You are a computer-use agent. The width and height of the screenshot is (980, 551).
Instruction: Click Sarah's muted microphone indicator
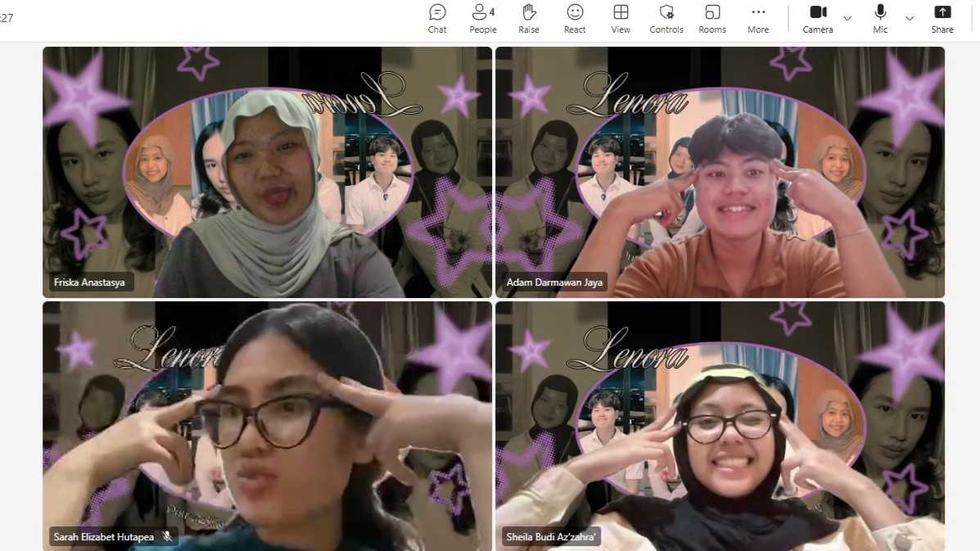coord(167,536)
